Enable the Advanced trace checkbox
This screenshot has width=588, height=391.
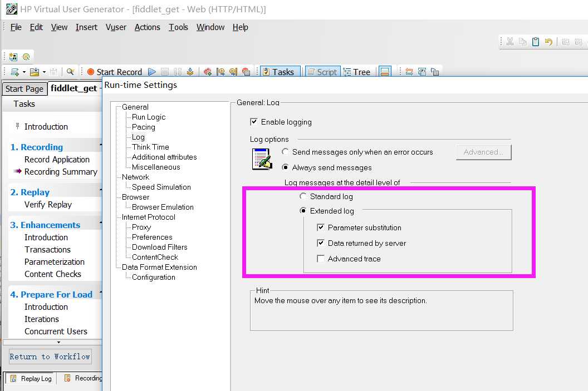click(321, 259)
